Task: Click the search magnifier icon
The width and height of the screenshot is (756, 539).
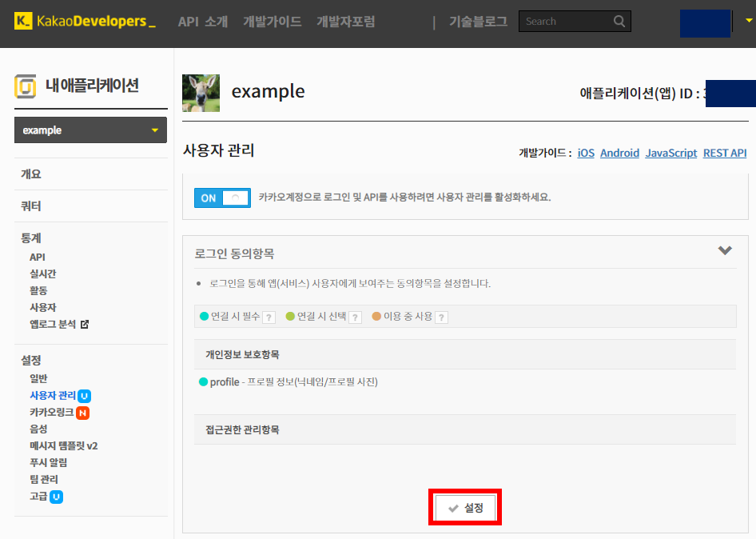Action: pos(619,22)
